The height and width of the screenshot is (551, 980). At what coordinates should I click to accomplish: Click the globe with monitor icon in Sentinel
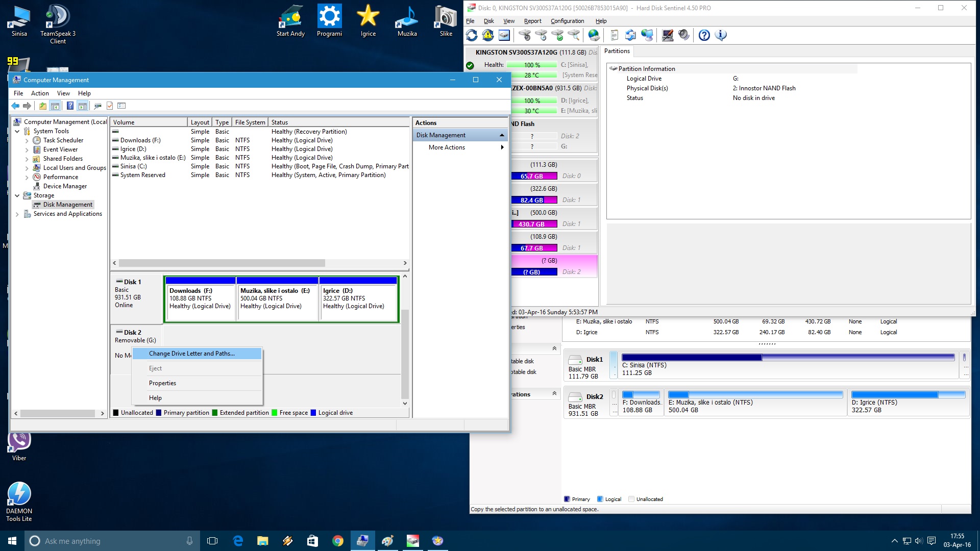point(647,35)
